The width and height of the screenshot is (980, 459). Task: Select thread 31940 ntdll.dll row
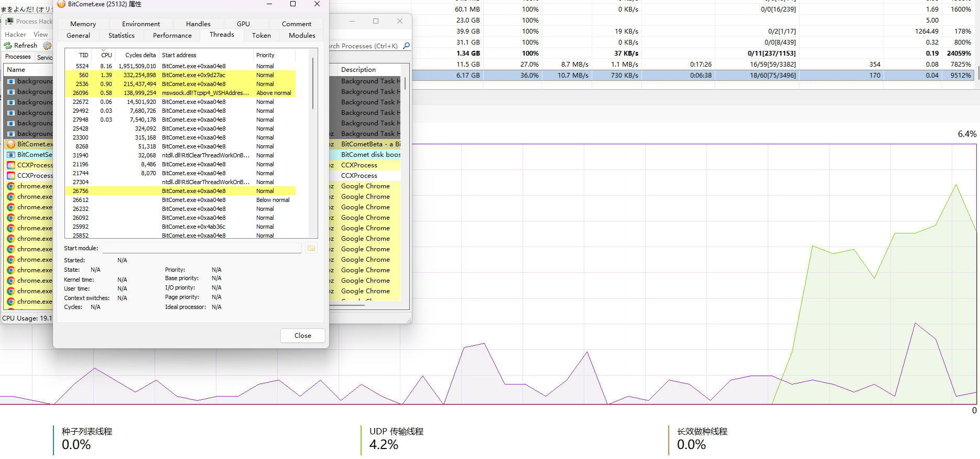[x=180, y=155]
